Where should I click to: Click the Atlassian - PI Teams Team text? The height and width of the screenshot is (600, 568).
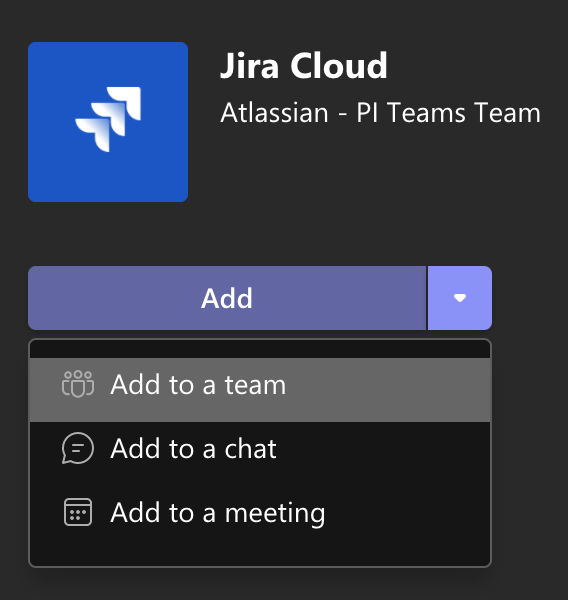380,113
